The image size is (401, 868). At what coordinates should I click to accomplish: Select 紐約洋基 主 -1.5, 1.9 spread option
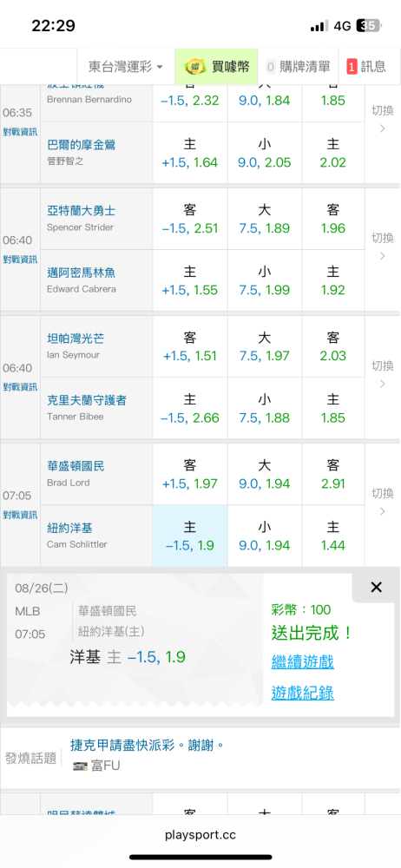pos(190,536)
